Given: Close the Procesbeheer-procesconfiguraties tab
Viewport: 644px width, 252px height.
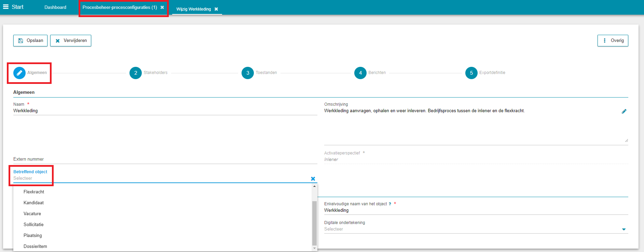Looking at the screenshot, I should (162, 7).
